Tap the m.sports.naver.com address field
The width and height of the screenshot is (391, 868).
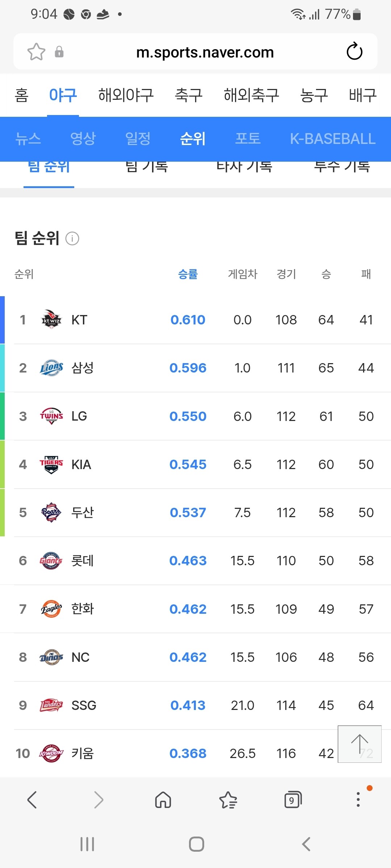(205, 52)
